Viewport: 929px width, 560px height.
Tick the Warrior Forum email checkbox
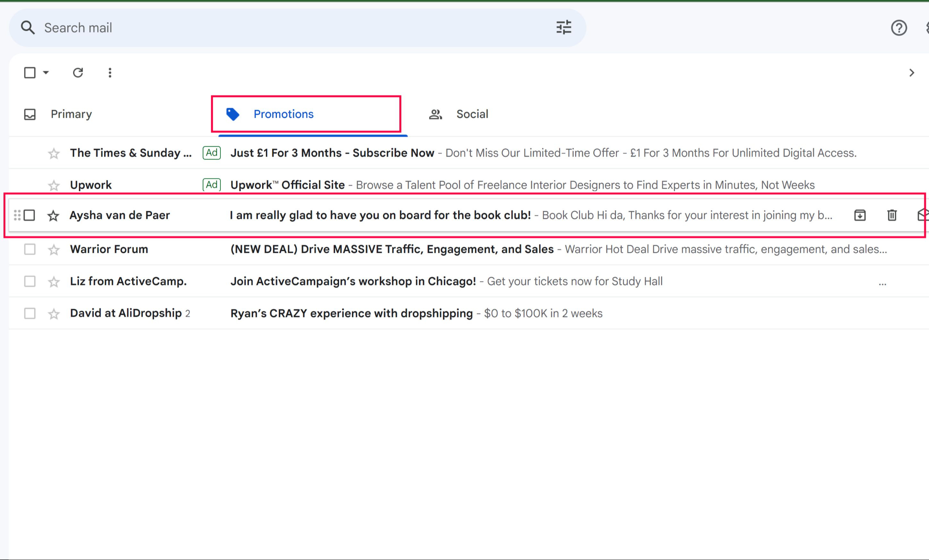(x=30, y=249)
